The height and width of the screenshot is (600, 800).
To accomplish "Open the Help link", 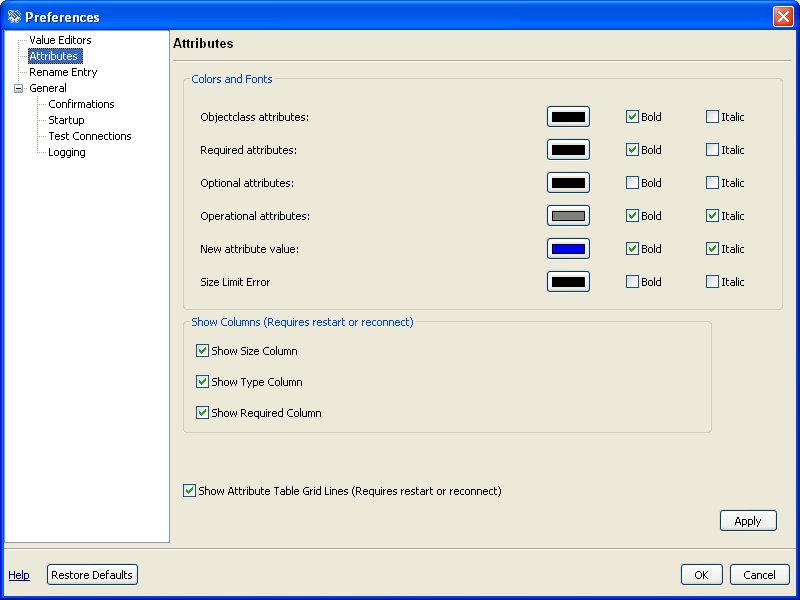I will (19, 575).
